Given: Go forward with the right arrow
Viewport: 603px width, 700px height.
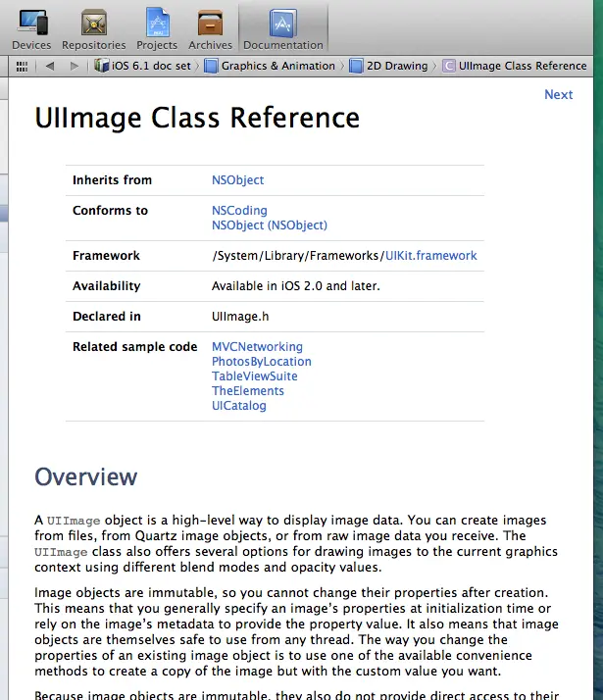Looking at the screenshot, I should (75, 66).
